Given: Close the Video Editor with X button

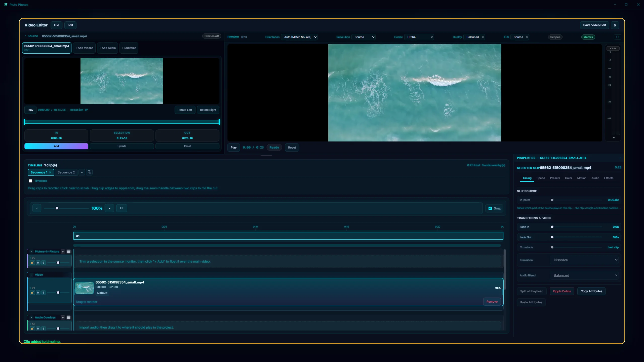Looking at the screenshot, I should point(615,25).
